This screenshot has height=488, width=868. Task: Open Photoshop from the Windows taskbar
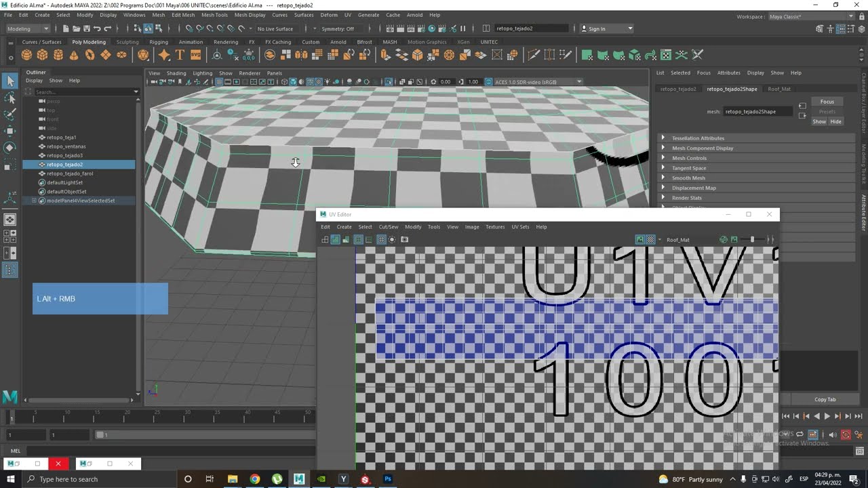(388, 479)
